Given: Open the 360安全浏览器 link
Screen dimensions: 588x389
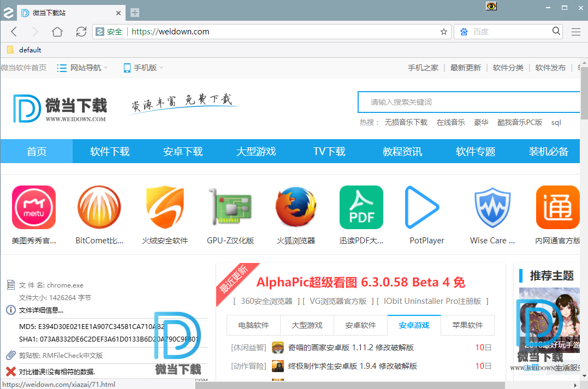Looking at the screenshot, I should pos(266,301).
